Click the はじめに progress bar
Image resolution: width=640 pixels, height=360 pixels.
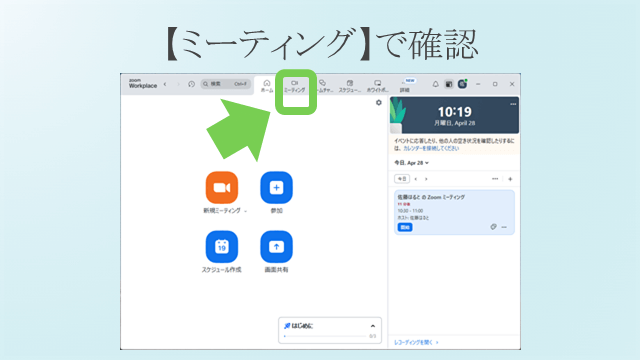(325, 336)
